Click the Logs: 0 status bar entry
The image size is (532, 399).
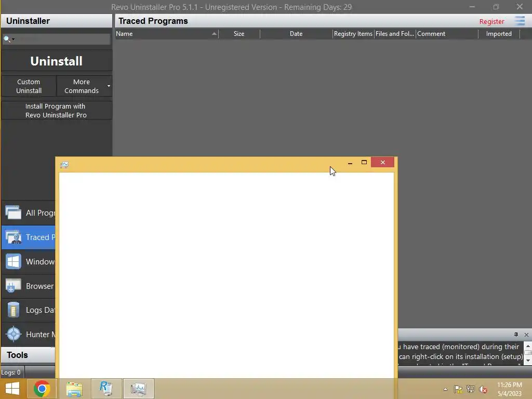coord(11,373)
